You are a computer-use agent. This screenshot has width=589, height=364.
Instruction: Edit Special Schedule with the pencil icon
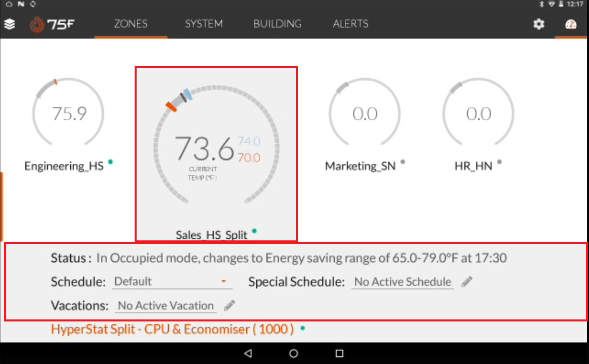466,282
